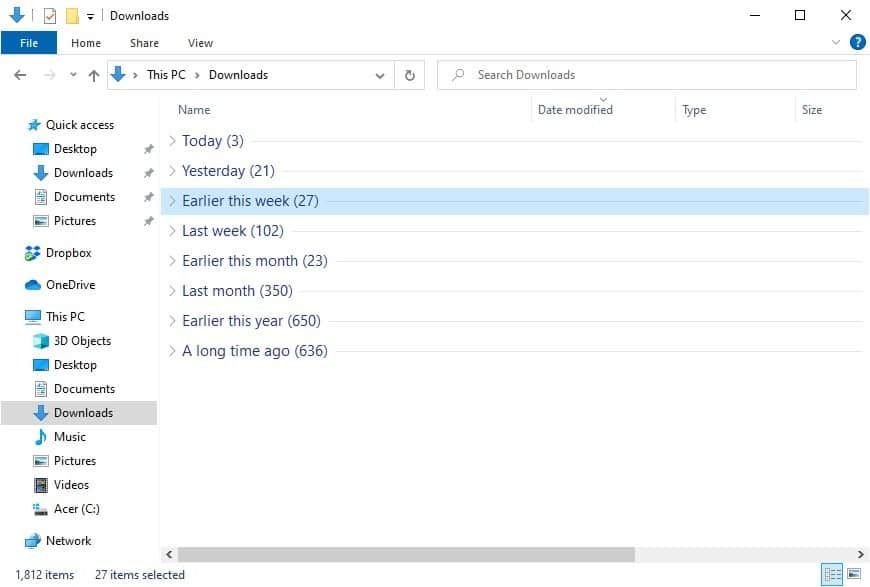
Task: Open the address bar history dropdown
Action: tap(380, 75)
